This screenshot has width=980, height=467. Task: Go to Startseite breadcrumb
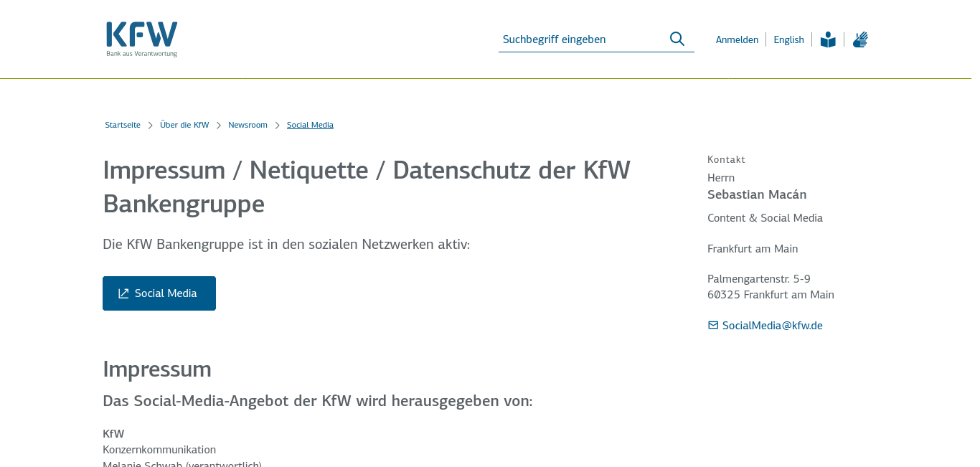click(x=123, y=125)
